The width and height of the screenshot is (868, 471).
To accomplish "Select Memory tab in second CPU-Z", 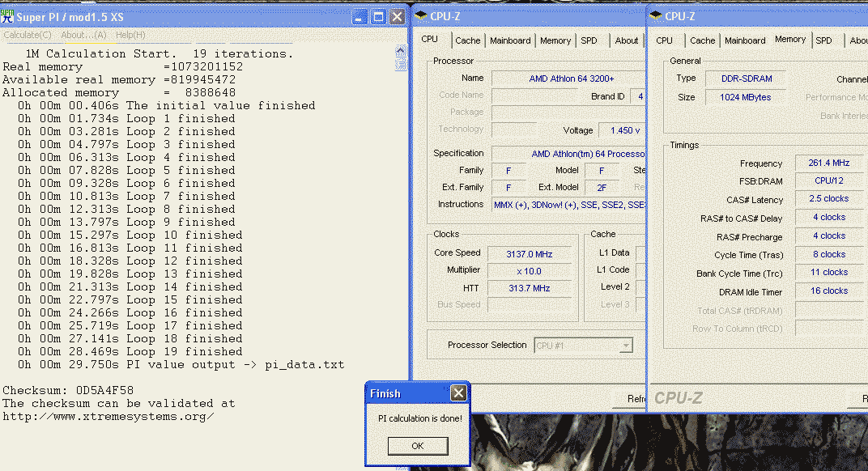I will click(790, 40).
